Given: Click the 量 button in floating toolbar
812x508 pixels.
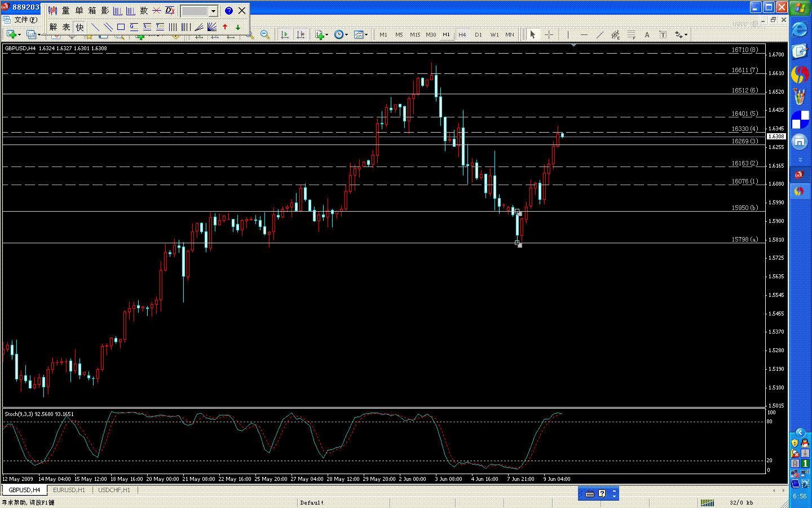Looking at the screenshot, I should (x=66, y=11).
